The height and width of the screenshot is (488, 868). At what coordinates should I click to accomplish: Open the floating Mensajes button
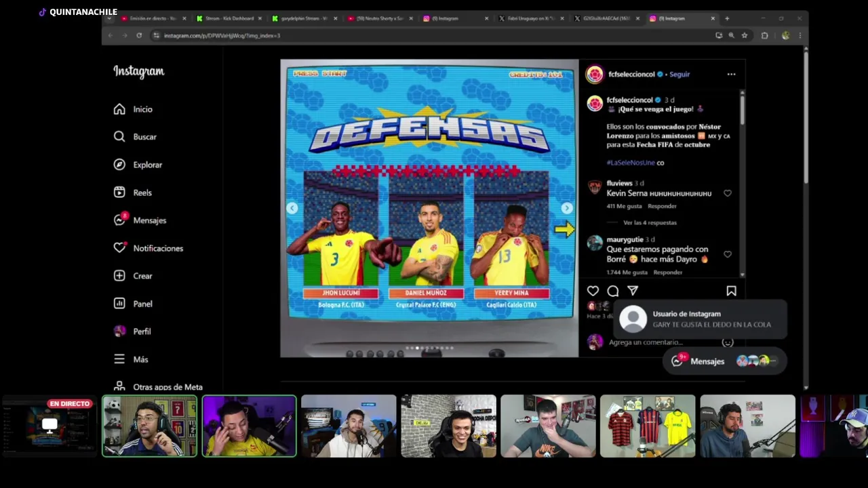coord(724,361)
